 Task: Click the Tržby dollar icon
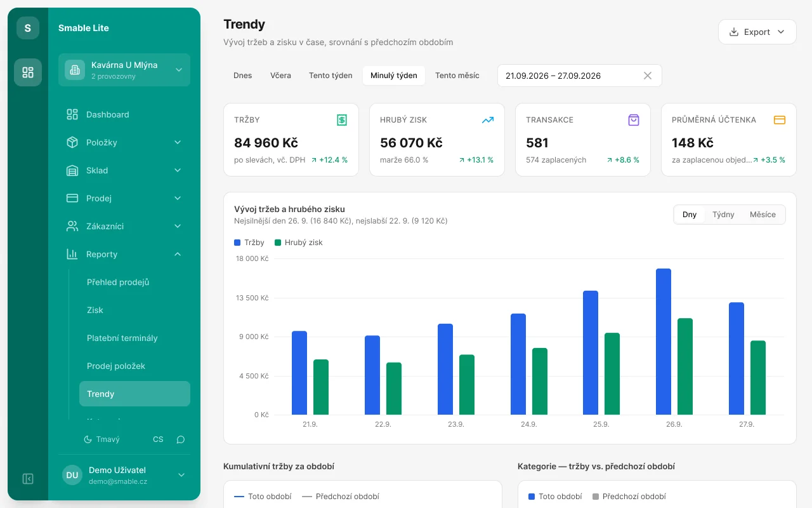pyautogui.click(x=342, y=120)
